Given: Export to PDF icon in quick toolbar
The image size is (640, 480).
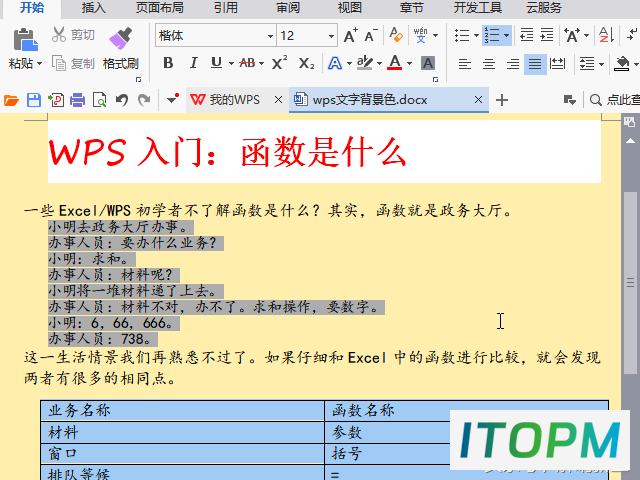Looking at the screenshot, I should [x=56, y=100].
